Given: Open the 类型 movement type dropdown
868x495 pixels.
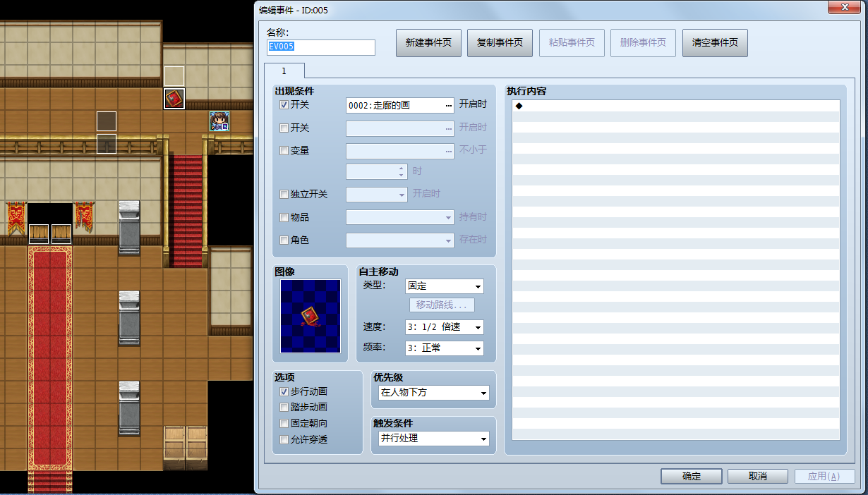Looking at the screenshot, I should click(445, 286).
